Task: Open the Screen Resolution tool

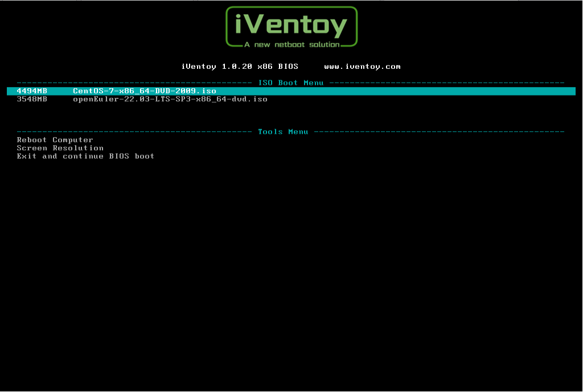Action: (x=60, y=148)
